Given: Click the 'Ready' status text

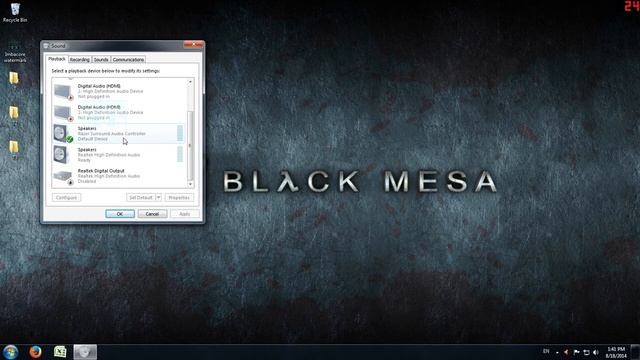Looking at the screenshot, I should tap(84, 160).
